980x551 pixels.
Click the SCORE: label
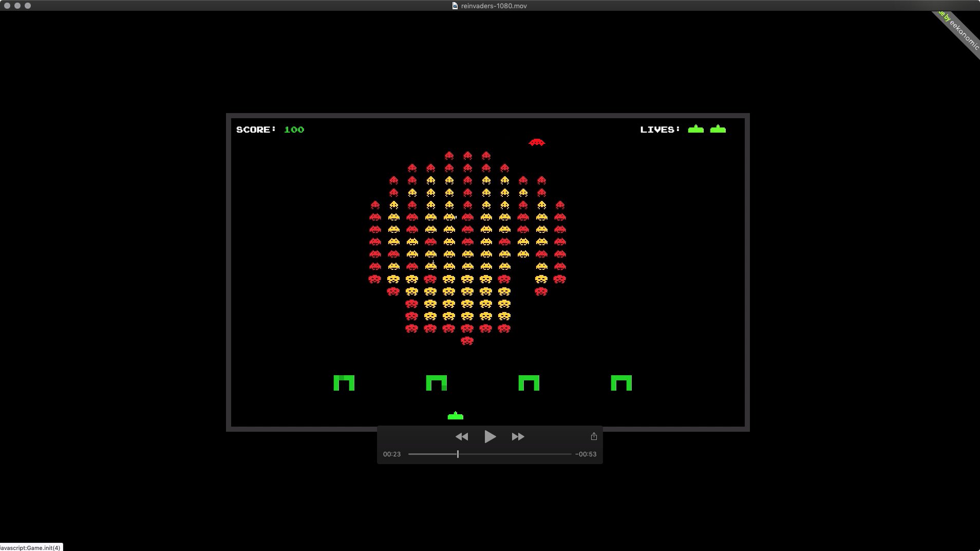click(256, 130)
